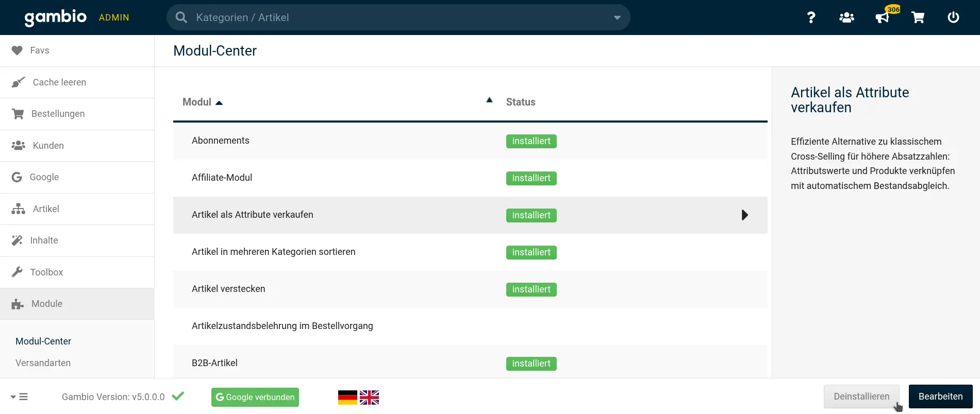Select the German flag language

click(347, 397)
